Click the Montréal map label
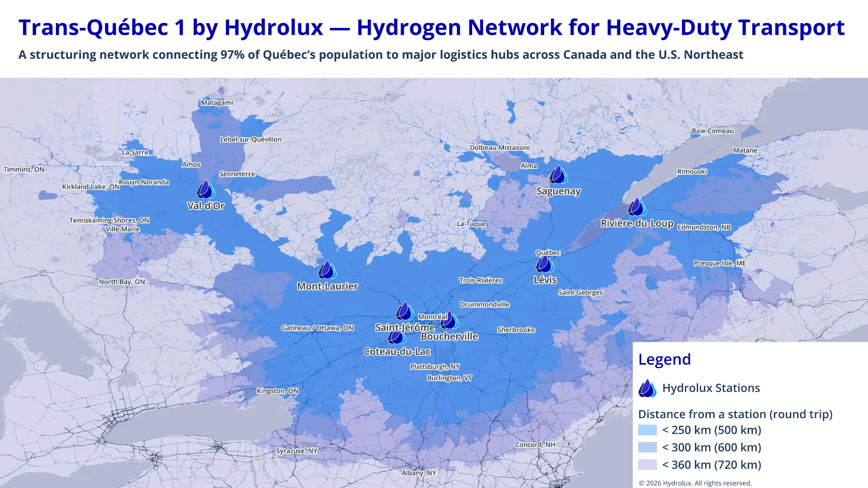 point(433,317)
